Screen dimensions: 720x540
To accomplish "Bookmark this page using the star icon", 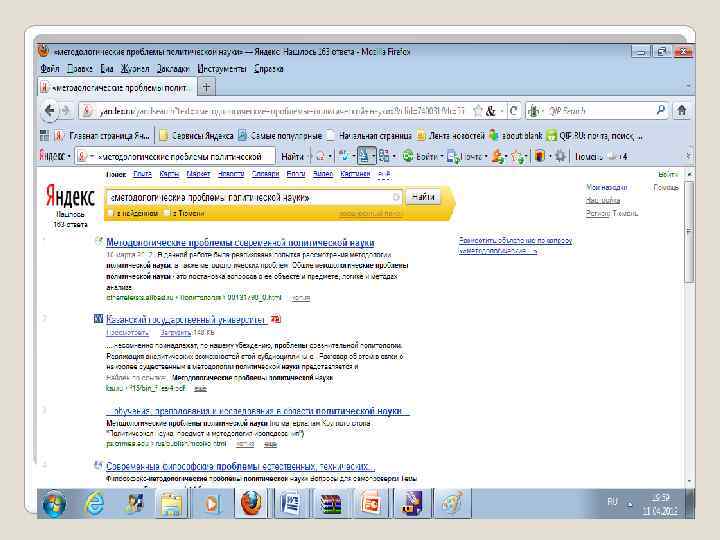I will (478, 111).
